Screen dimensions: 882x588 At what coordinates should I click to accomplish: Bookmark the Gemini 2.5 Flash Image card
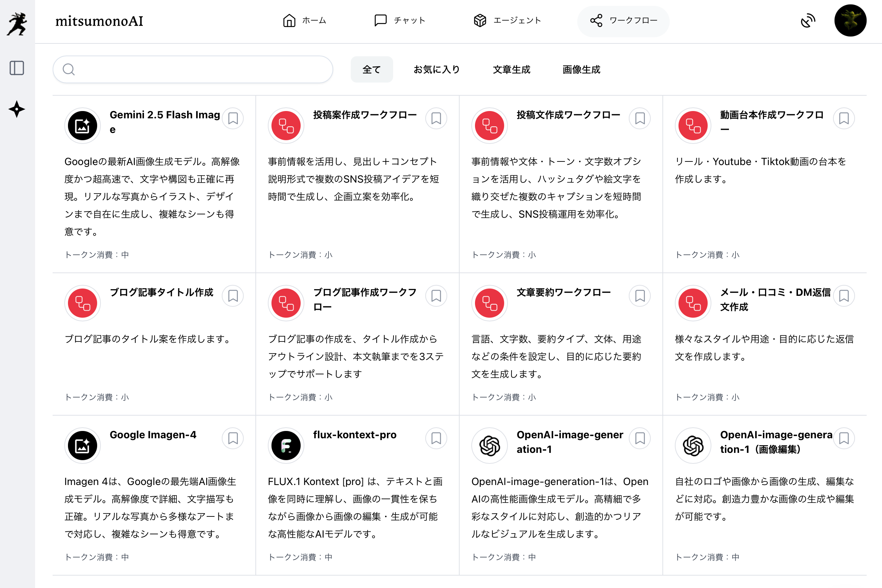pos(233,118)
